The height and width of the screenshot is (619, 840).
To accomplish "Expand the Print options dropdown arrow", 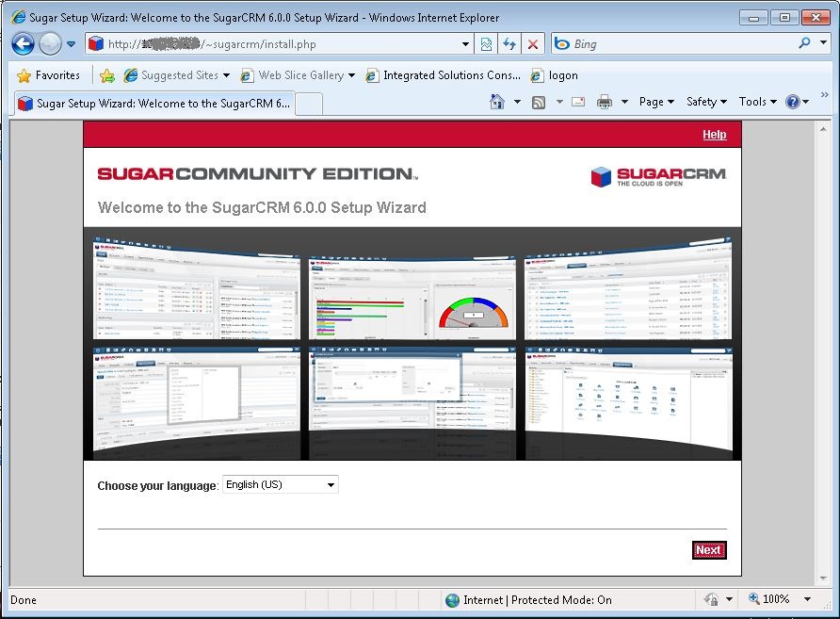I will tap(624, 102).
